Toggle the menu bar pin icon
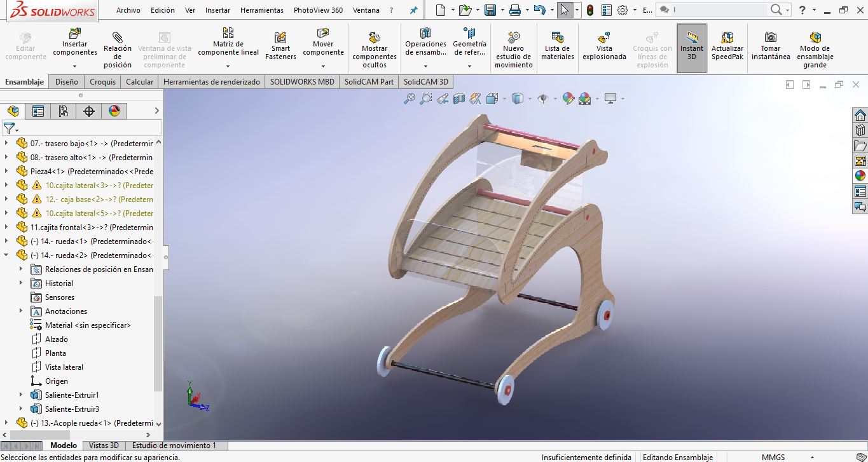The width and height of the screenshot is (868, 462). (x=414, y=10)
